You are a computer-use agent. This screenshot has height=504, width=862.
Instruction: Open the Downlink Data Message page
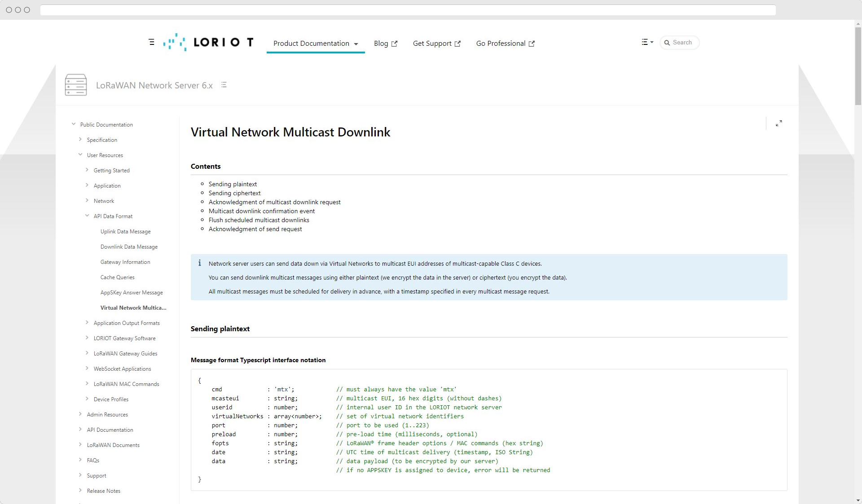tap(129, 247)
